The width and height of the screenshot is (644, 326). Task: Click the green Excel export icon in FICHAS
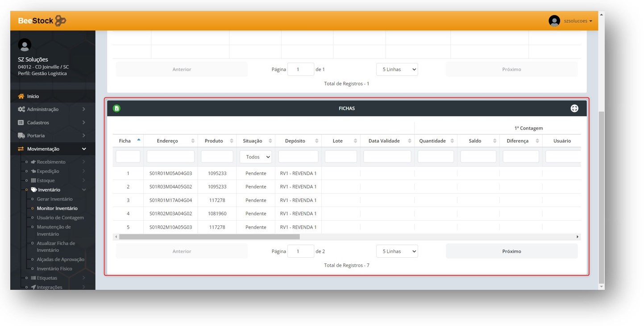click(x=116, y=109)
